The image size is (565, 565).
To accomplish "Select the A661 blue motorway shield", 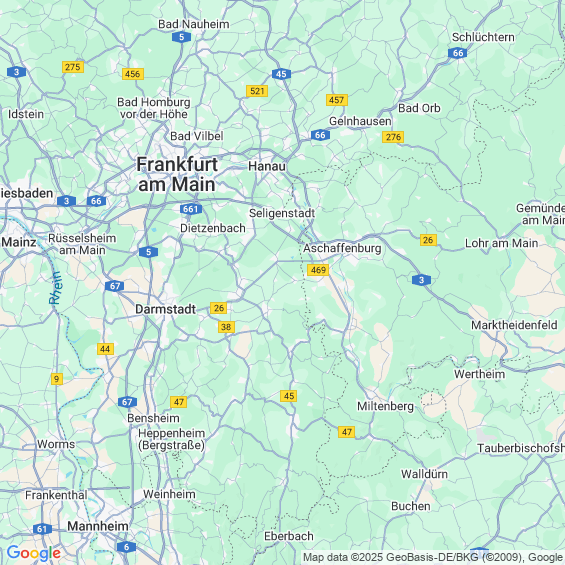I will click(191, 209).
